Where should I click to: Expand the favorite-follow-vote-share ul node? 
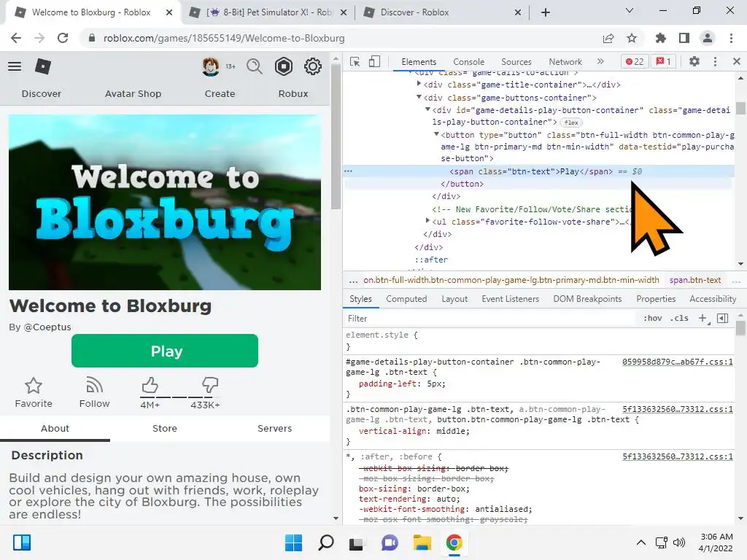coord(427,220)
